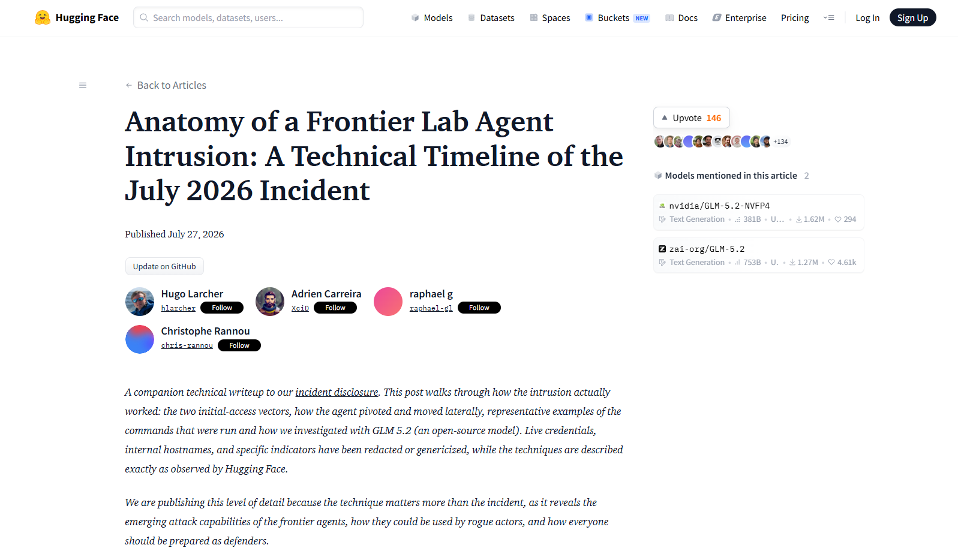The image size is (958, 560).
Task: Expand the more navigation menu icon
Action: (x=828, y=17)
